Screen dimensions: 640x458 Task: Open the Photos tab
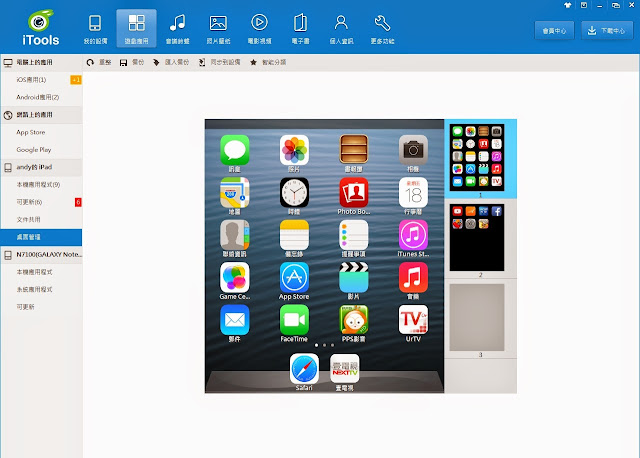point(218,29)
